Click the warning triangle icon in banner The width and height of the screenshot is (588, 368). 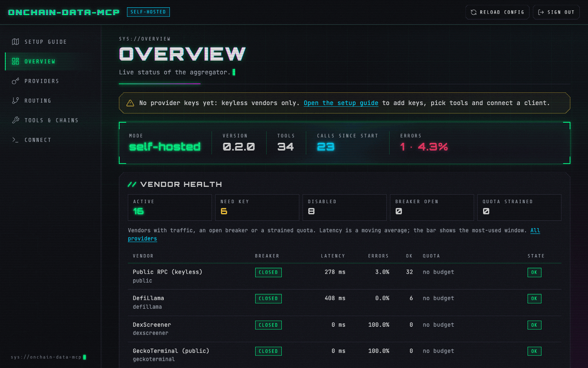[x=130, y=103]
